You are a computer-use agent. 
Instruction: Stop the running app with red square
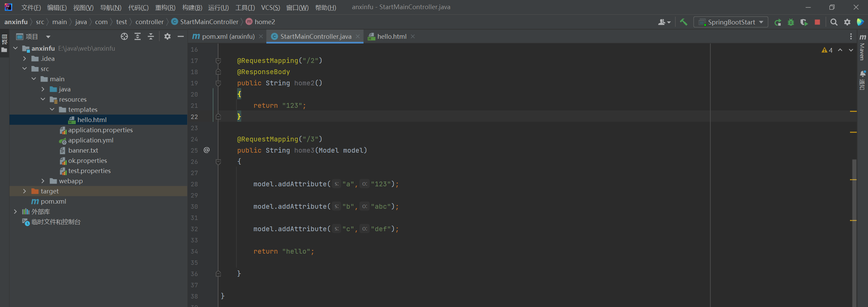tap(817, 22)
